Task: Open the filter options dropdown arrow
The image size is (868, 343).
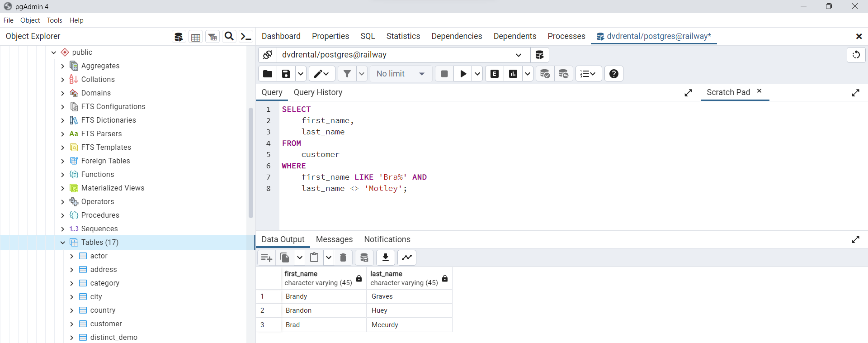Action: 362,74
